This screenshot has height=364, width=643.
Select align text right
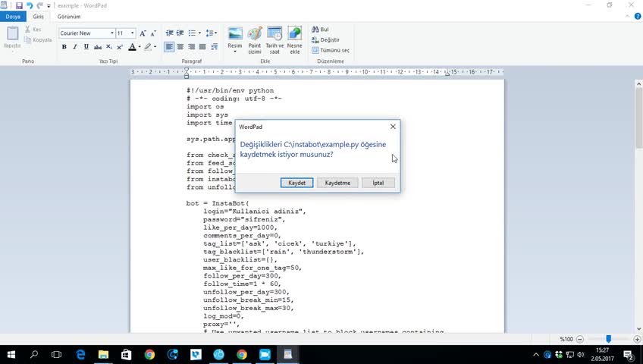click(x=192, y=47)
